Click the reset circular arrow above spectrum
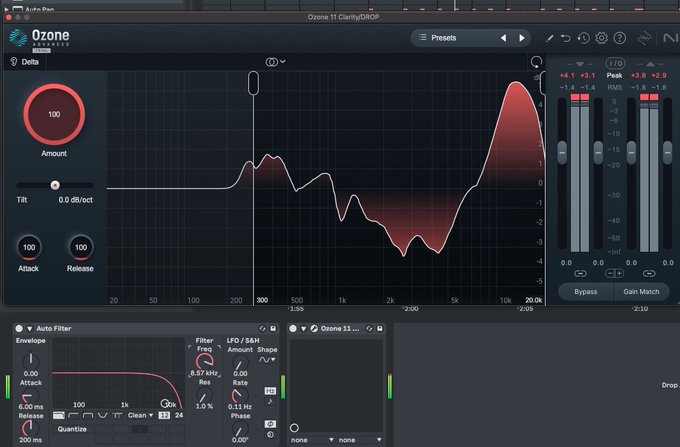This screenshot has width=680, height=447. point(536,62)
